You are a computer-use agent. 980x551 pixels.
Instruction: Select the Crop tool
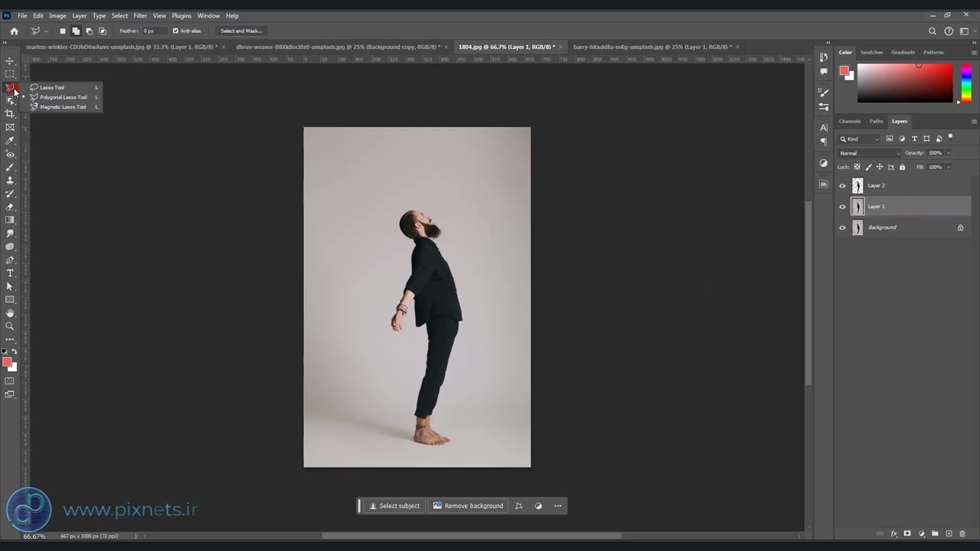click(10, 113)
